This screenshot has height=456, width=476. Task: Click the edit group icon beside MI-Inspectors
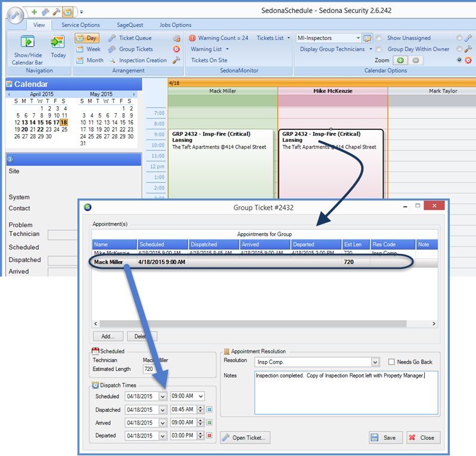coord(368,38)
